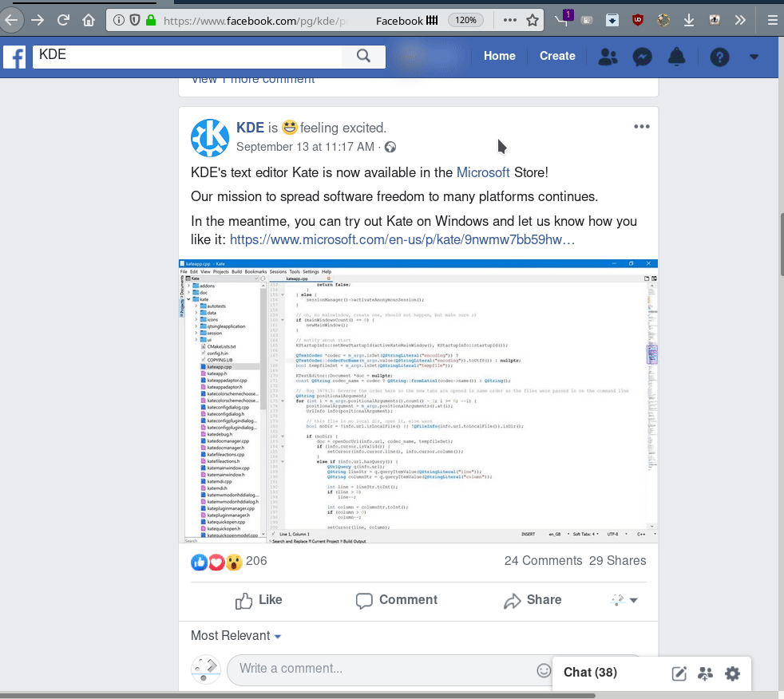Click the vertical page scrollbar thumb

tap(781, 244)
